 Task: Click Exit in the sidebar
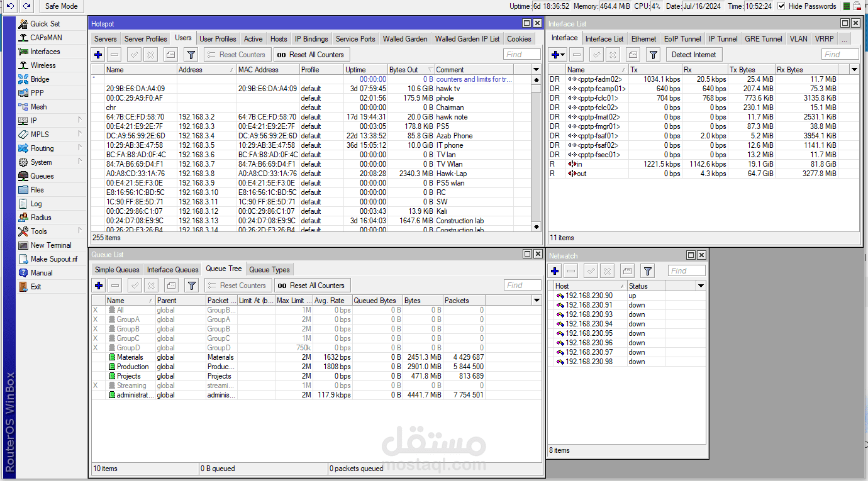pos(36,287)
